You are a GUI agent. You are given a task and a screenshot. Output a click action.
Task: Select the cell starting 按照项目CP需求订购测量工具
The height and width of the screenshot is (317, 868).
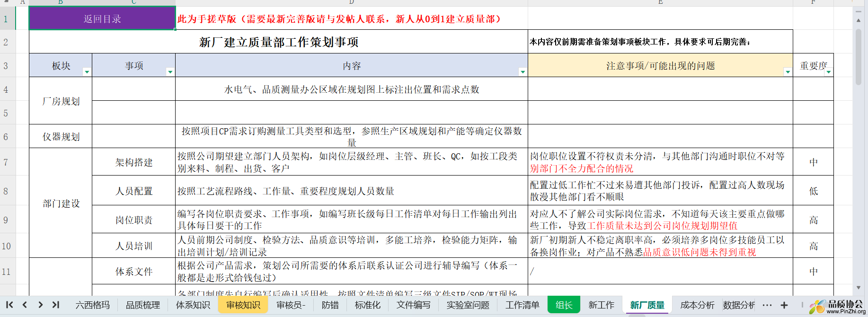coord(352,137)
